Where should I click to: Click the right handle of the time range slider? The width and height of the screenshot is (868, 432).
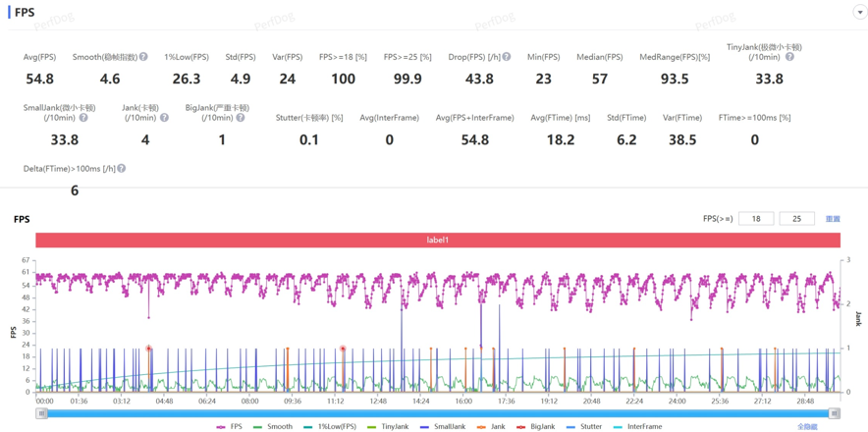click(835, 413)
